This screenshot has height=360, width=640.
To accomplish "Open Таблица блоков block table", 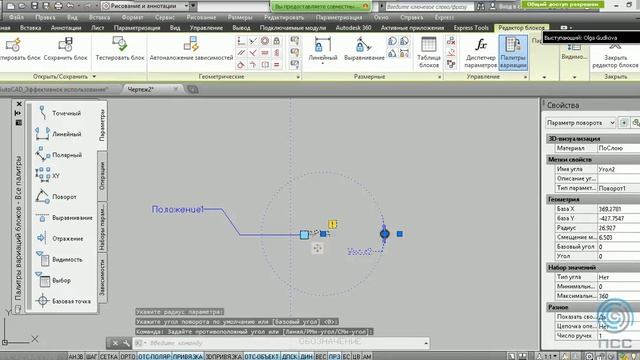I will coord(429,52).
